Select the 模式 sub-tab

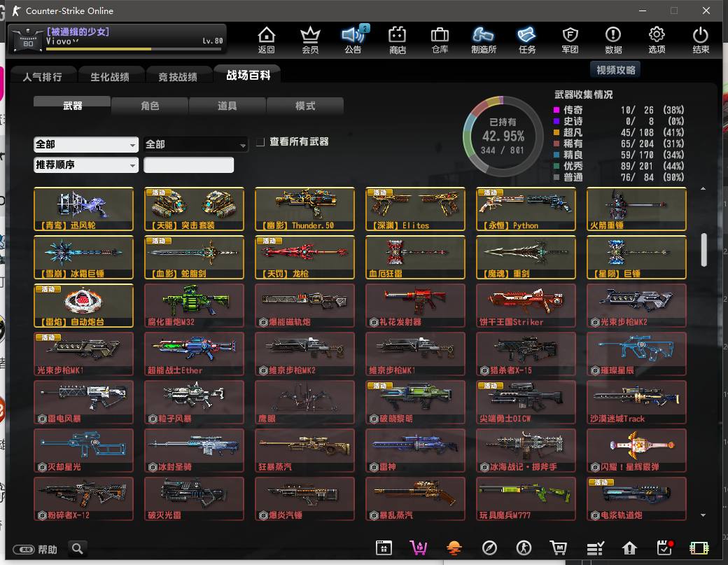tap(305, 106)
